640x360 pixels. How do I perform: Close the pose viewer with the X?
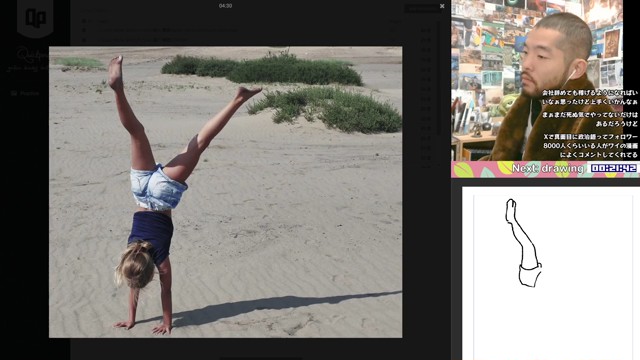(x=442, y=6)
